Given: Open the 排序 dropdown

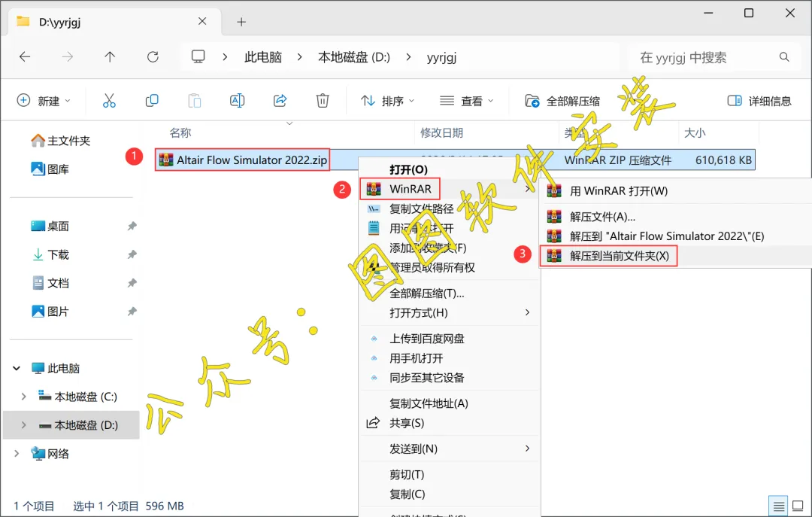Looking at the screenshot, I should point(387,101).
